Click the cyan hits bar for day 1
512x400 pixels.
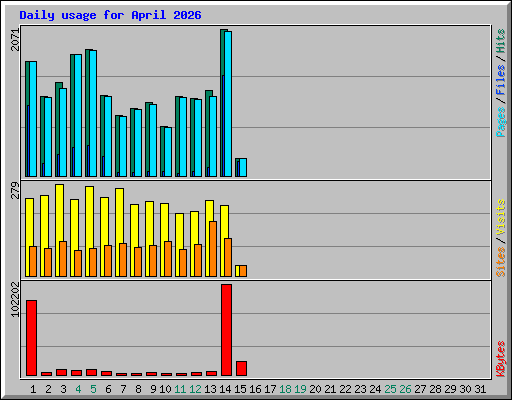33,119
